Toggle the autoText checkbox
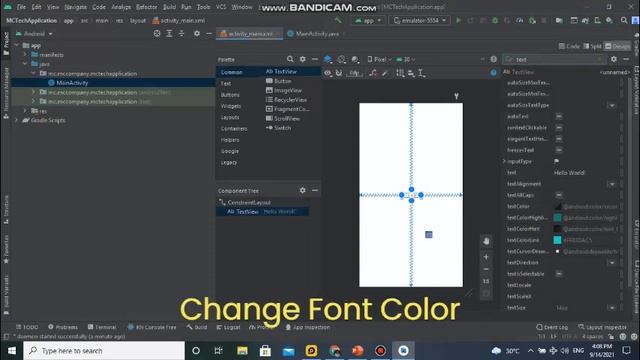 coord(559,116)
